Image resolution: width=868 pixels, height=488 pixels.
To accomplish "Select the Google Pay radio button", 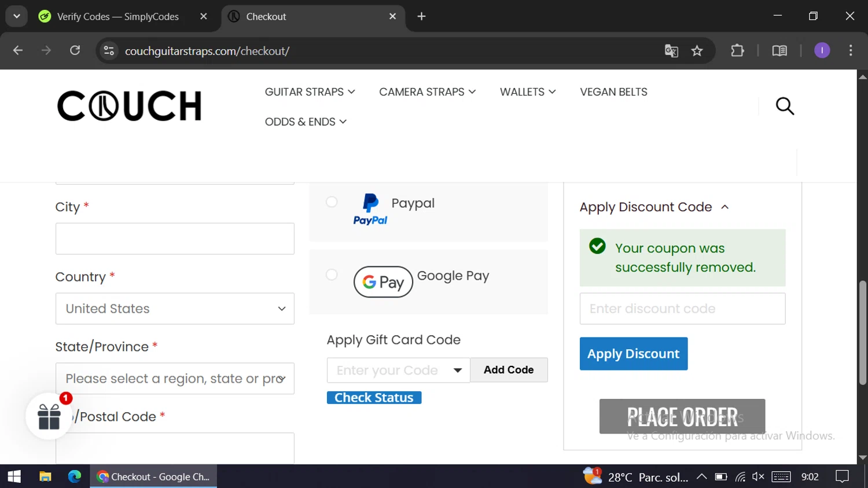I will coord(332,274).
